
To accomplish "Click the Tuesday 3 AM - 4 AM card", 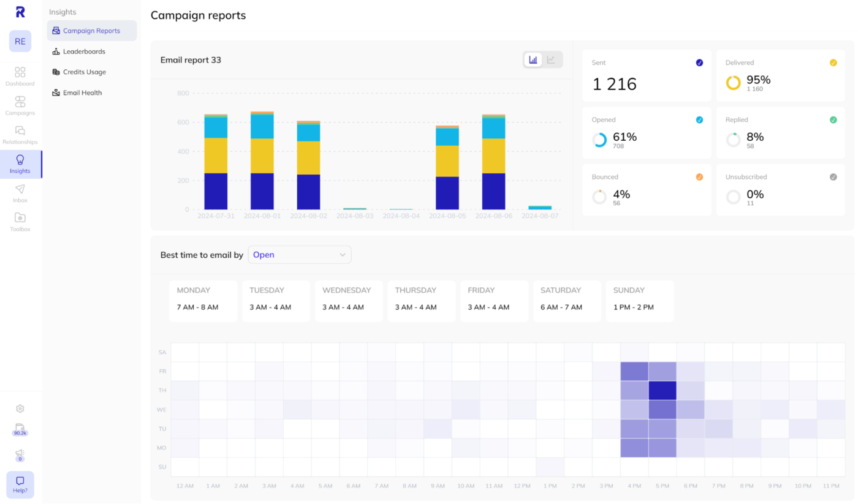I will pos(276,301).
